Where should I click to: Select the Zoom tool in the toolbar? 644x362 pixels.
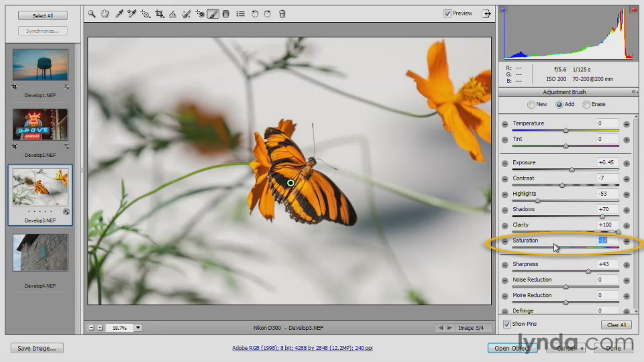click(x=92, y=13)
